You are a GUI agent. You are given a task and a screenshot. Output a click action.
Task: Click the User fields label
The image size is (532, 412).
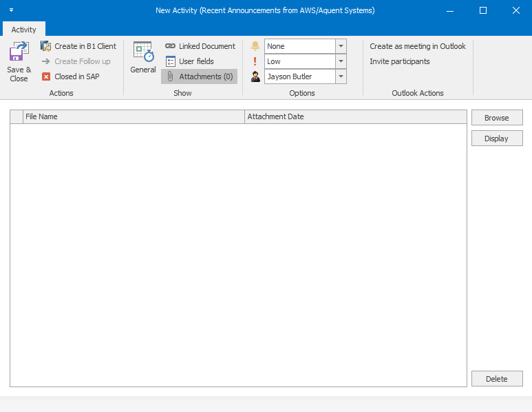196,61
